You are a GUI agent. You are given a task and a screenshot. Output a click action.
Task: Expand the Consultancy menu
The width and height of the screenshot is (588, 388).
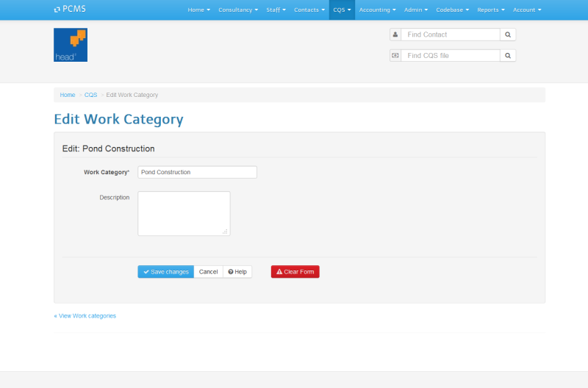click(237, 10)
